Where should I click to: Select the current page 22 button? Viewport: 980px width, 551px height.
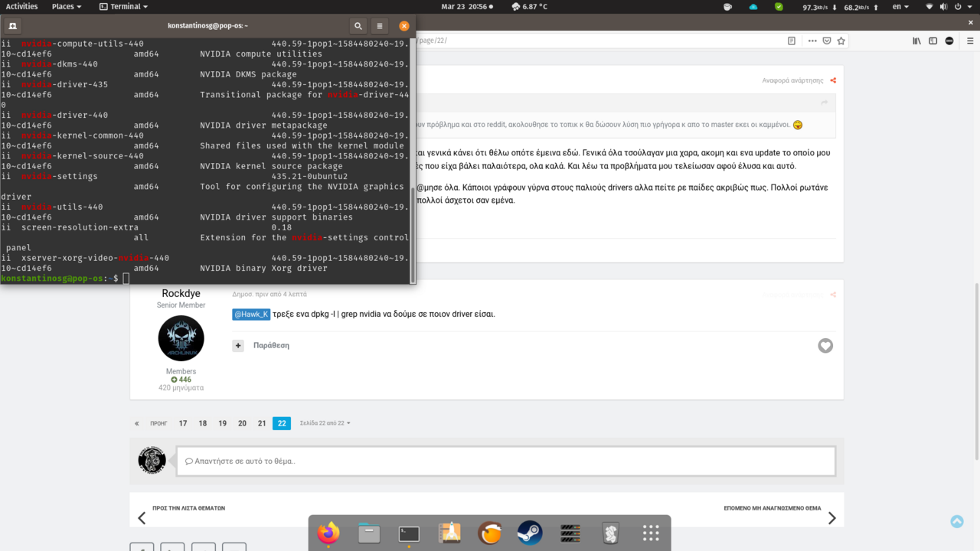[282, 423]
